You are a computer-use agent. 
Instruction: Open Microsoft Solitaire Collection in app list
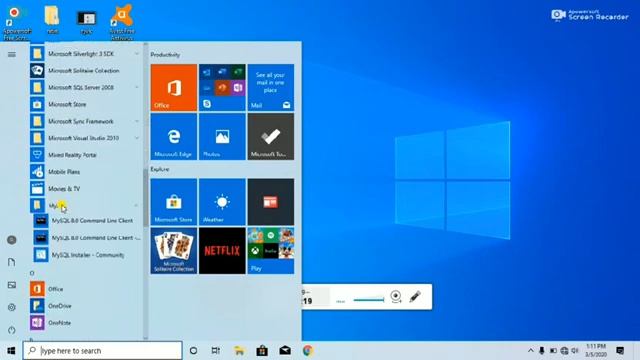[85, 71]
